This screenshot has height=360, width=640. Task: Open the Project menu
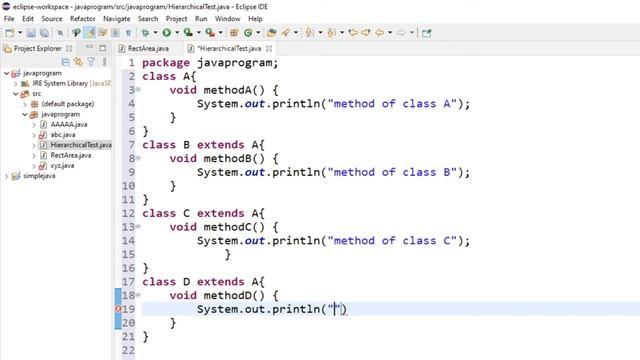[176, 19]
